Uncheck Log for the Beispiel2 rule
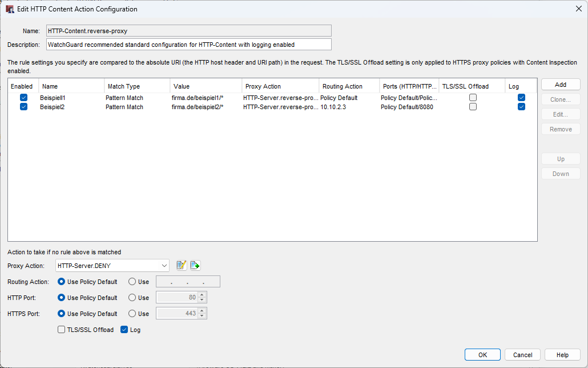 coord(521,107)
